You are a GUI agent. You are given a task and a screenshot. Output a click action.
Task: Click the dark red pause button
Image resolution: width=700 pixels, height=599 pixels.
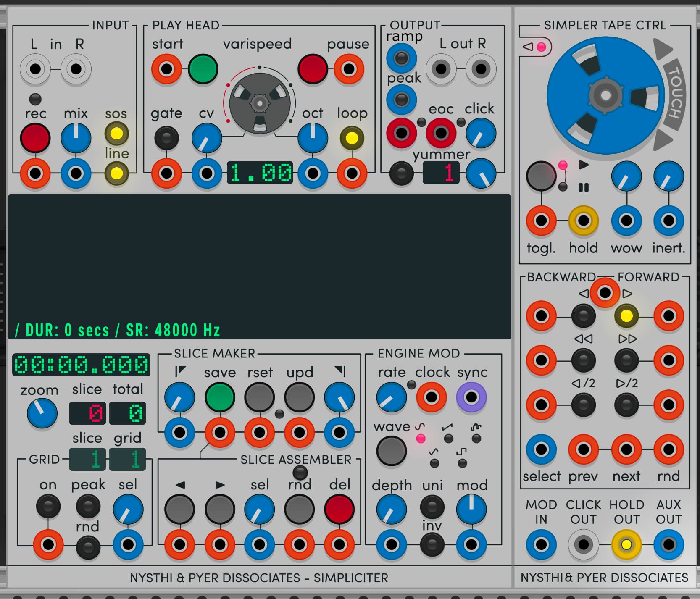313,69
